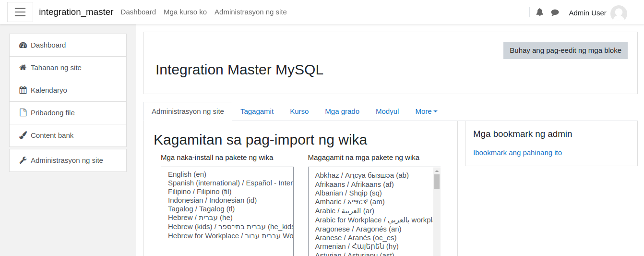Click the scrollbar thumb of available language packs
644x256 pixels.
[x=437, y=182]
